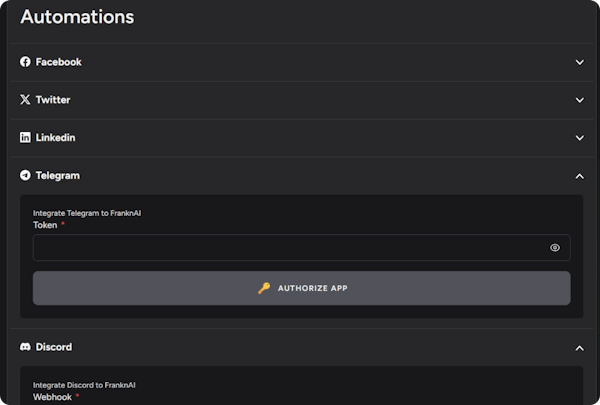
Task: Click the Facebook logo icon
Action: (26, 62)
